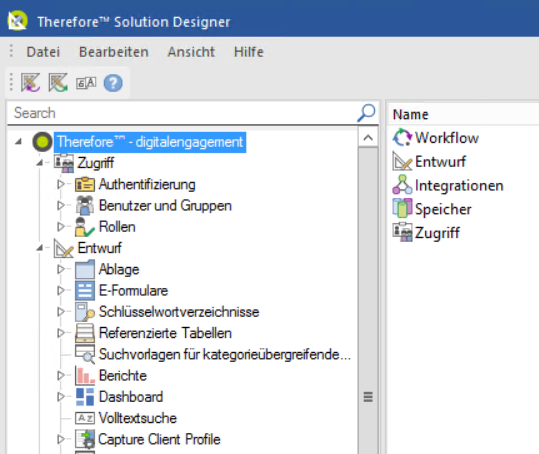Click the Benutzer und Gruppen people icon
Screen dimensions: 539x454
pos(85,206)
